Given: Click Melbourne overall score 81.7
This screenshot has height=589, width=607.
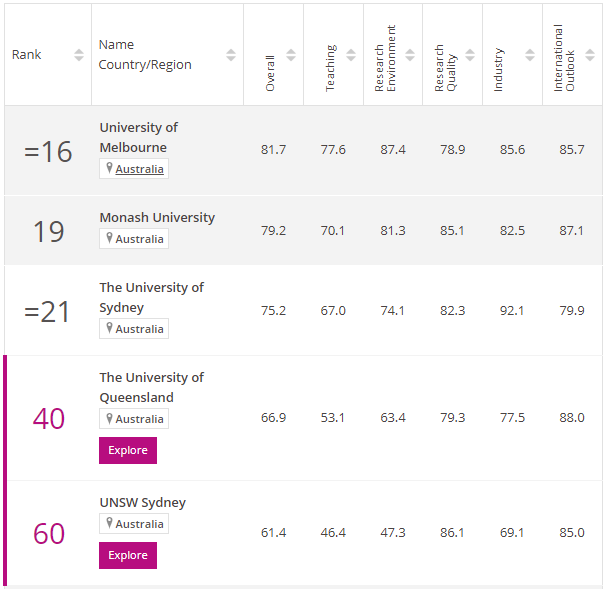Looking at the screenshot, I should tap(273, 150).
